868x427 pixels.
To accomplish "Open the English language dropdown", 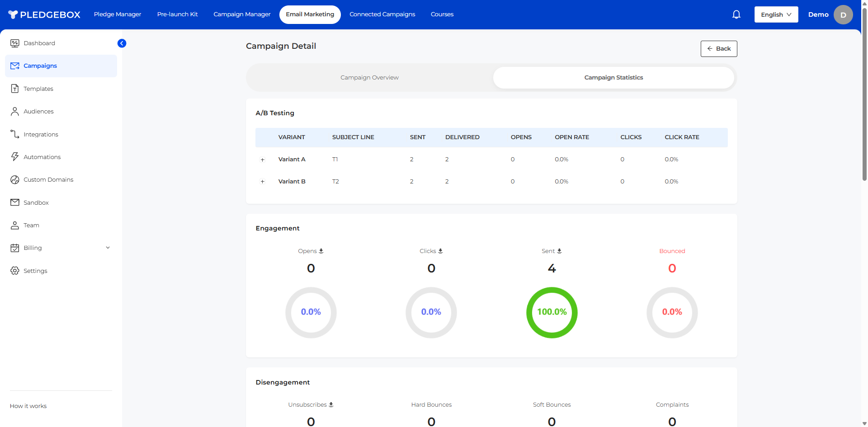I will click(776, 14).
